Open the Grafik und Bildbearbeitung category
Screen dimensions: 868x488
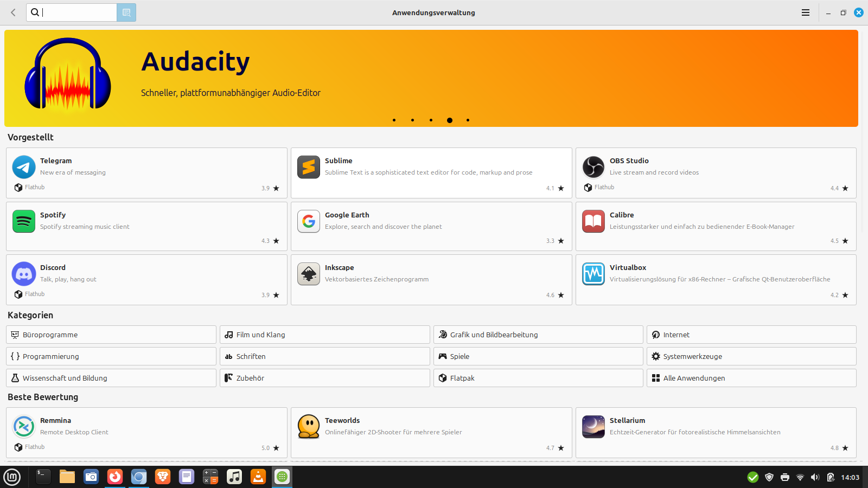(x=538, y=335)
